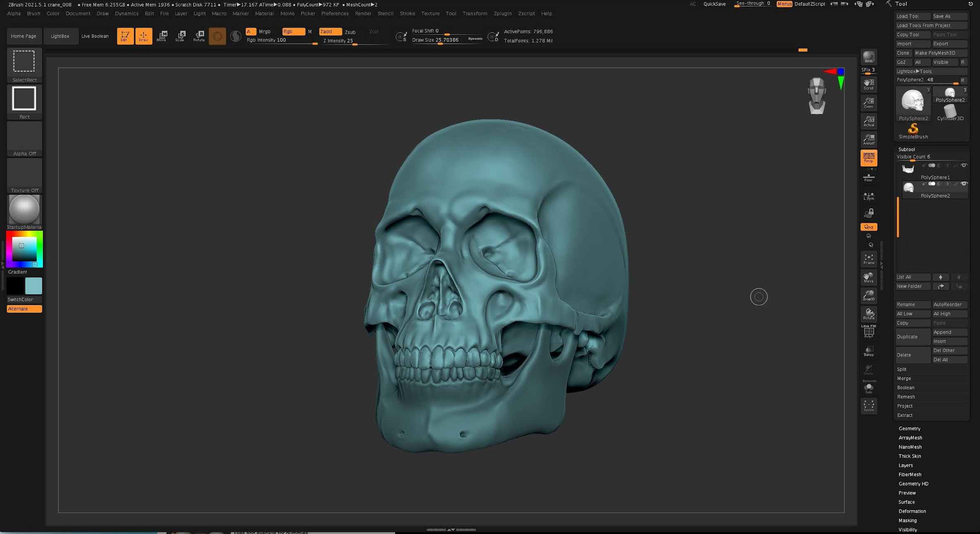The width and height of the screenshot is (980, 534).
Task: Toggle the Zsub sculpt mode
Action: pos(350,32)
